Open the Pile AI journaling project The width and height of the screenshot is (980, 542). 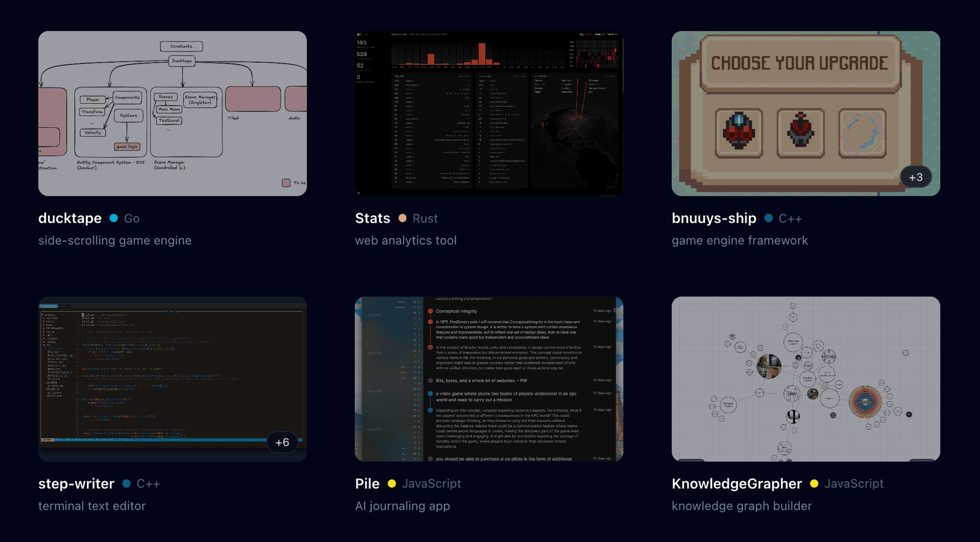pos(367,484)
